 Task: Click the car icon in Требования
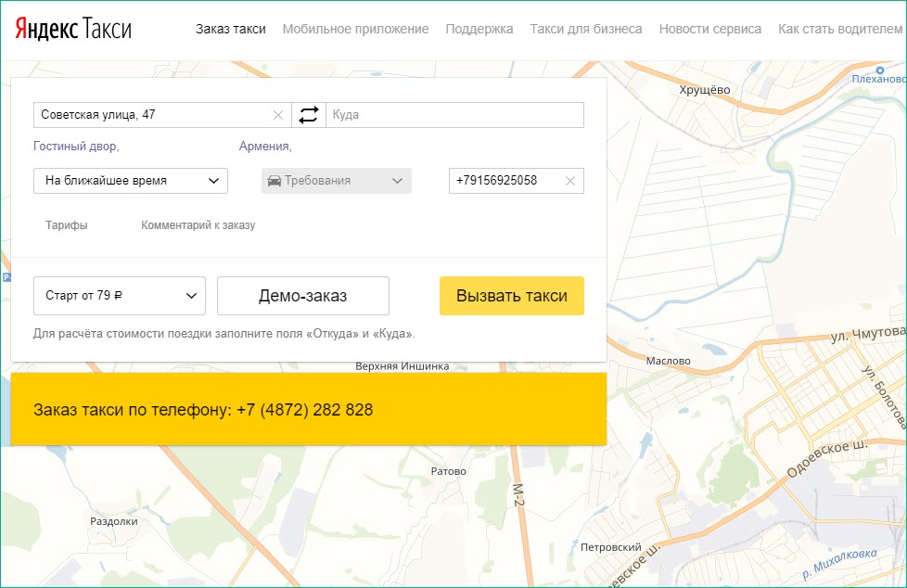pyautogui.click(x=275, y=181)
